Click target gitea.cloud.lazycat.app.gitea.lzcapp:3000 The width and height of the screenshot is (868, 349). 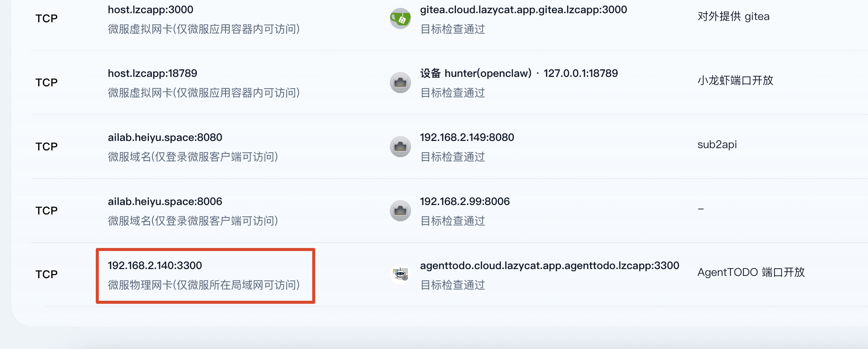tap(523, 10)
